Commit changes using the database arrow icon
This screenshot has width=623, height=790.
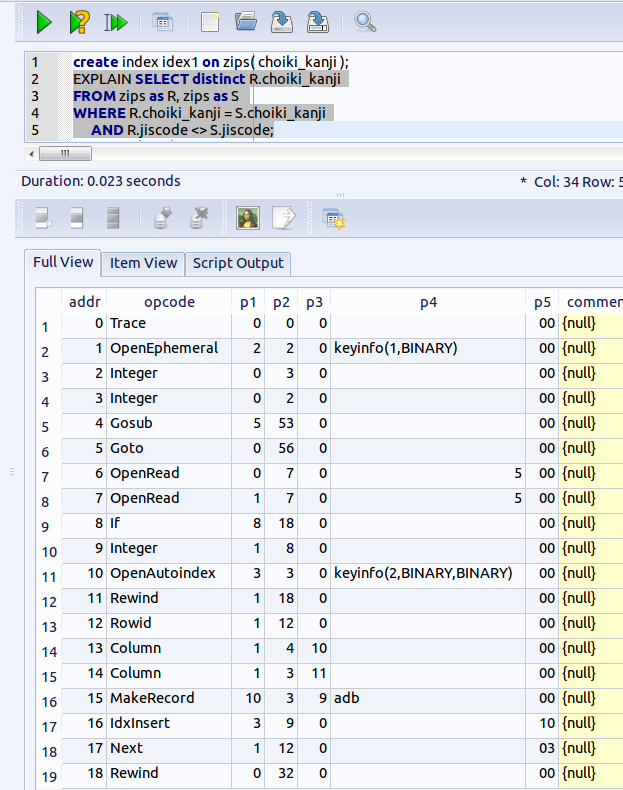tap(162, 219)
